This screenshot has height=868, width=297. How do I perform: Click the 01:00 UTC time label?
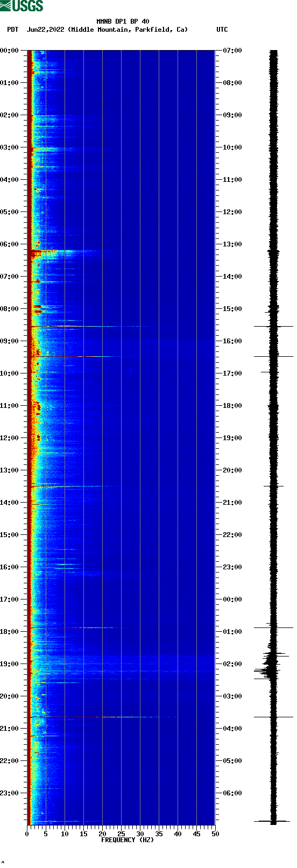(x=232, y=632)
